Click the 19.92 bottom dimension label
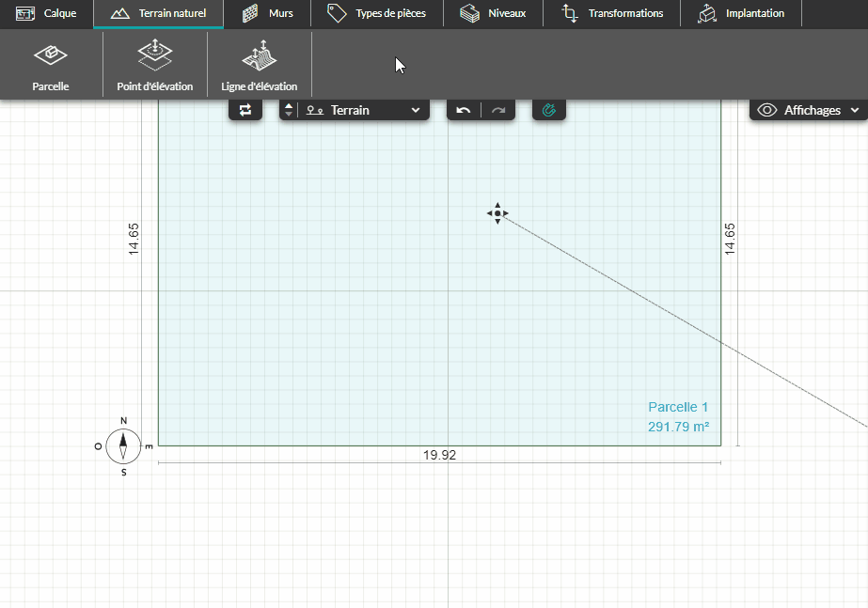 coord(439,455)
